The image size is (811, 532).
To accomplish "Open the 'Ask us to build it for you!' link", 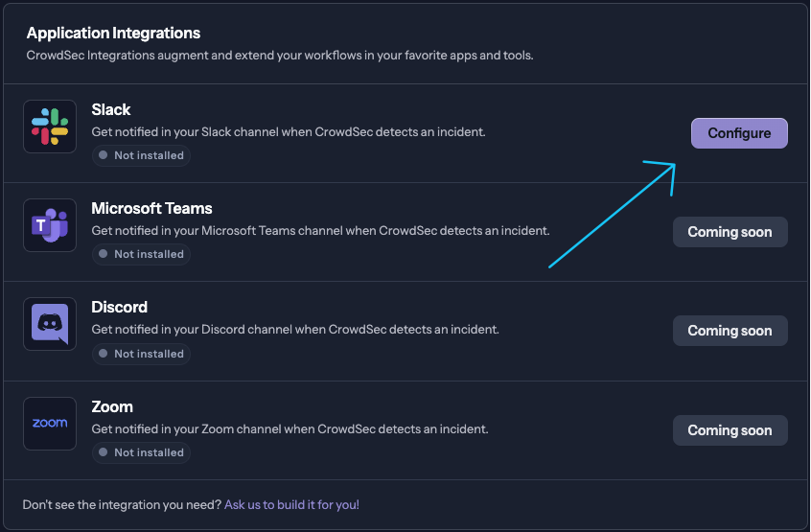I will tap(291, 504).
